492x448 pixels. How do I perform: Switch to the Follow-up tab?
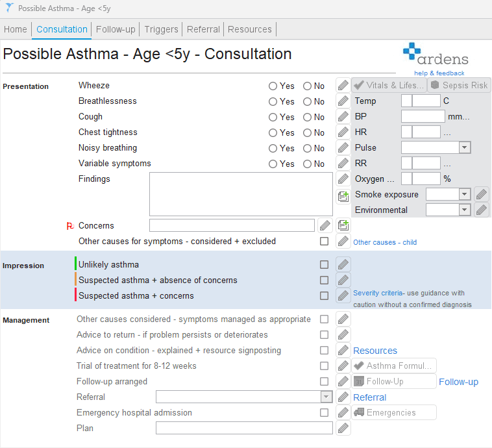point(116,29)
